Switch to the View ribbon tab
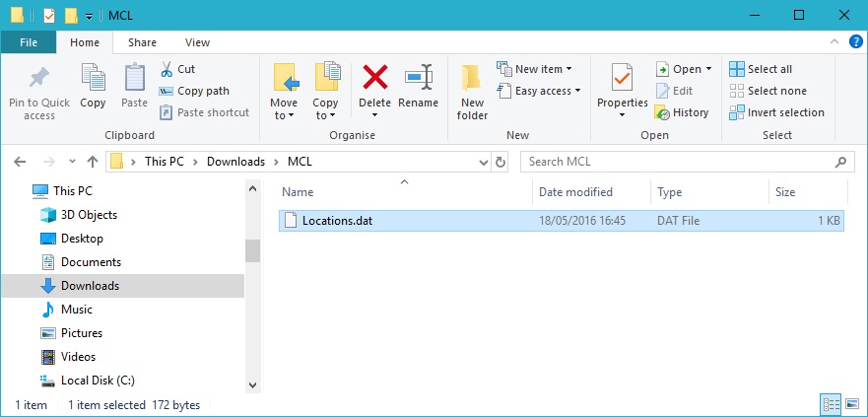 click(x=197, y=42)
